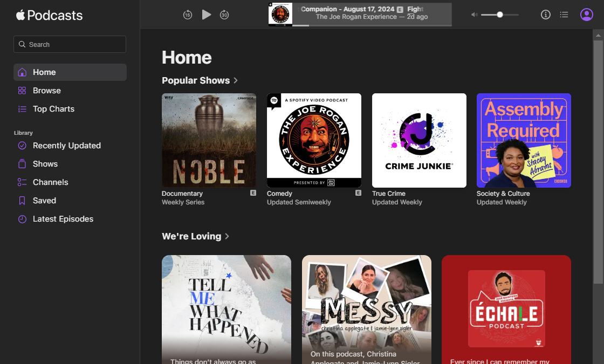Open Saved episodes in library
The image size is (604, 364).
(44, 201)
